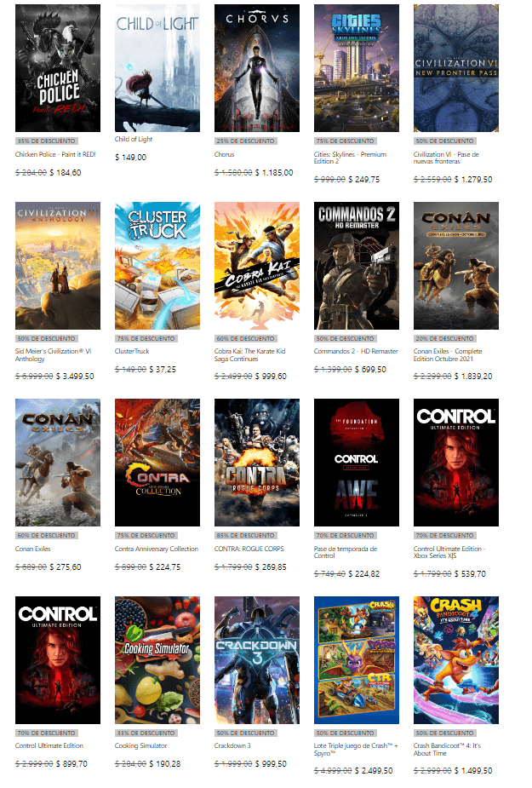Open the Conan Exiles title link
This screenshot has height=788, width=532.
click(32, 549)
